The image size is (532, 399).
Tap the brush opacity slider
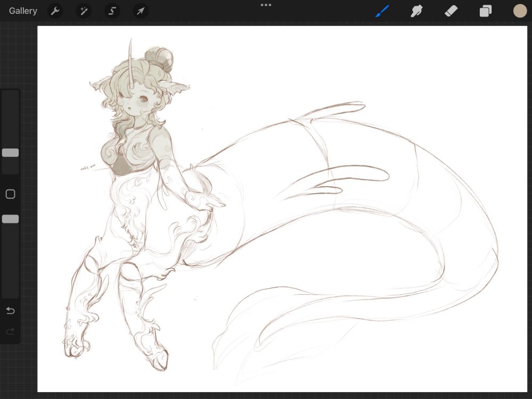(x=10, y=219)
